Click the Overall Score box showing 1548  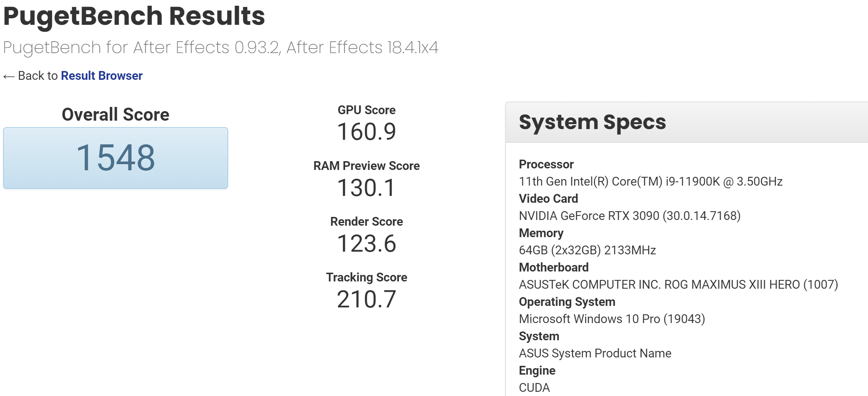click(x=116, y=158)
